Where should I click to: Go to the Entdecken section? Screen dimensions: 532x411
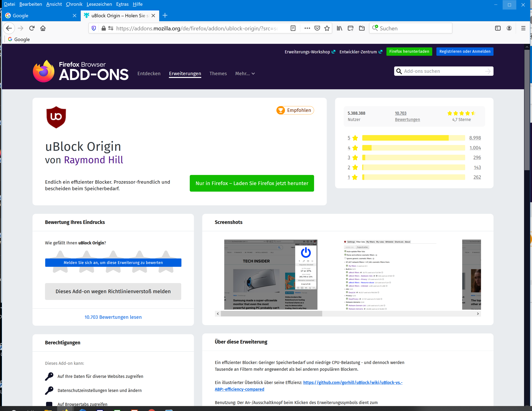(x=149, y=73)
